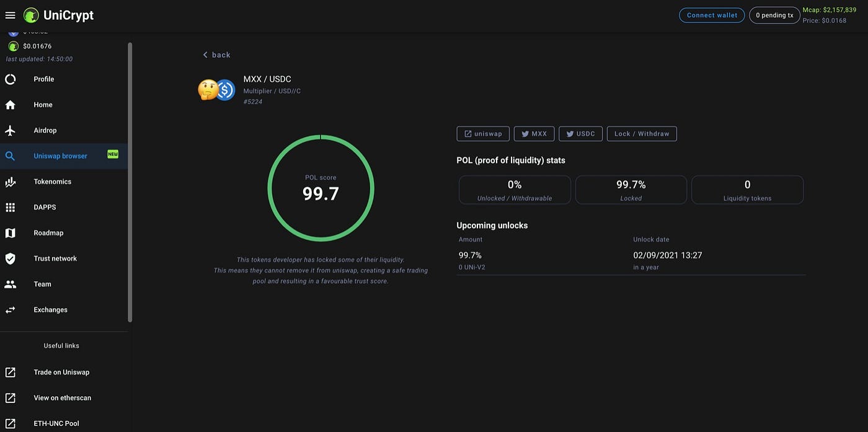868x432 pixels.
Task: Click the Mcap: $2,157,839 text
Action: click(830, 10)
